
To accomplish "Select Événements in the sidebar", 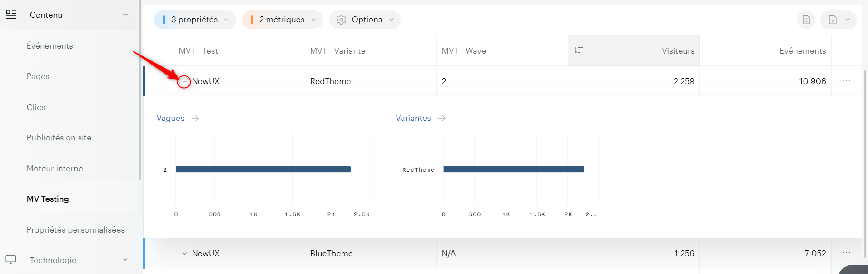I will (50, 46).
